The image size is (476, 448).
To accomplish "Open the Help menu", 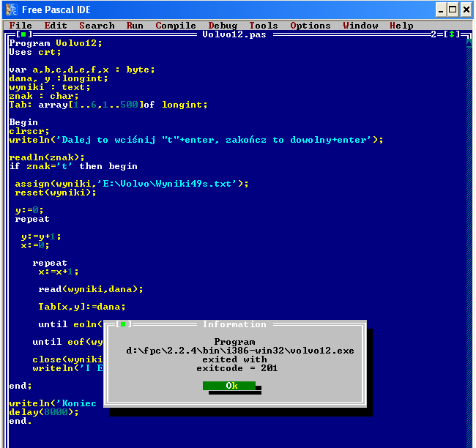I will [x=401, y=26].
